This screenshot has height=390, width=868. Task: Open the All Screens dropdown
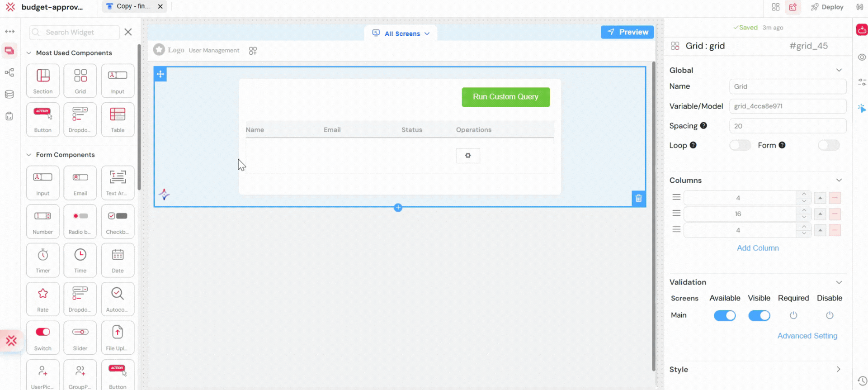401,33
